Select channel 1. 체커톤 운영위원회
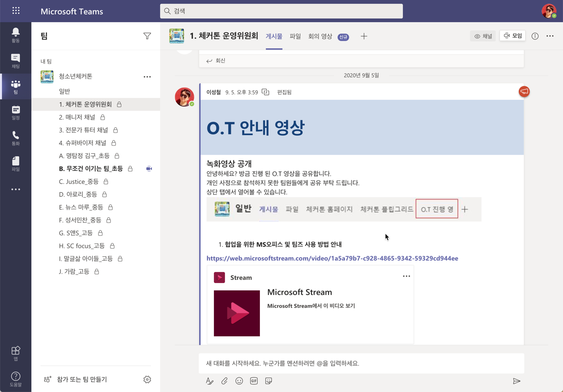The height and width of the screenshot is (392, 563). [x=96, y=104]
